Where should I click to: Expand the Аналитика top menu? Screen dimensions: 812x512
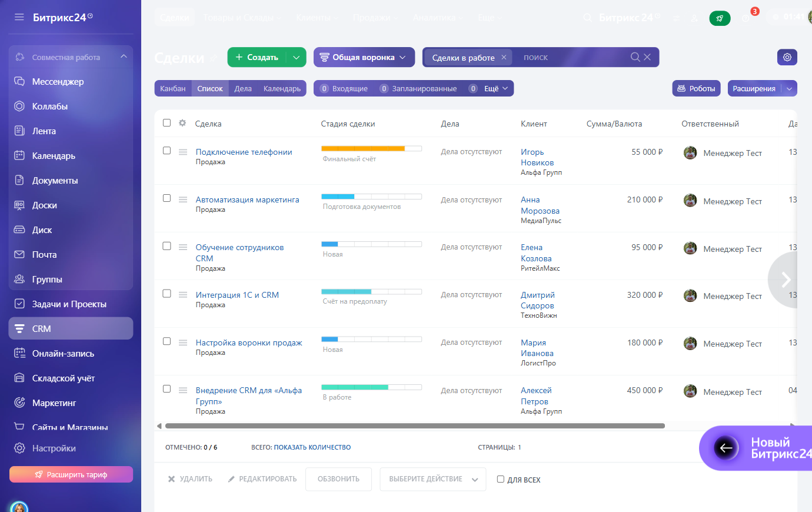click(x=438, y=18)
